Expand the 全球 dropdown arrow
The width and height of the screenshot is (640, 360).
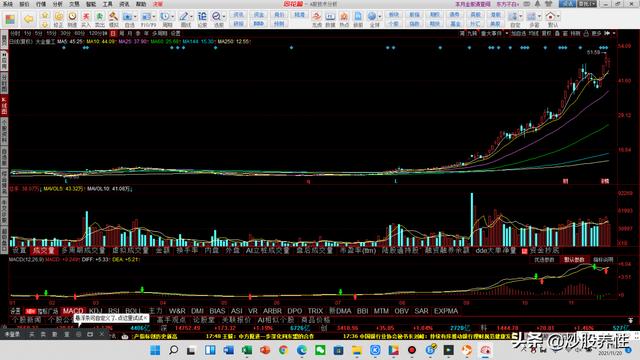380,17
